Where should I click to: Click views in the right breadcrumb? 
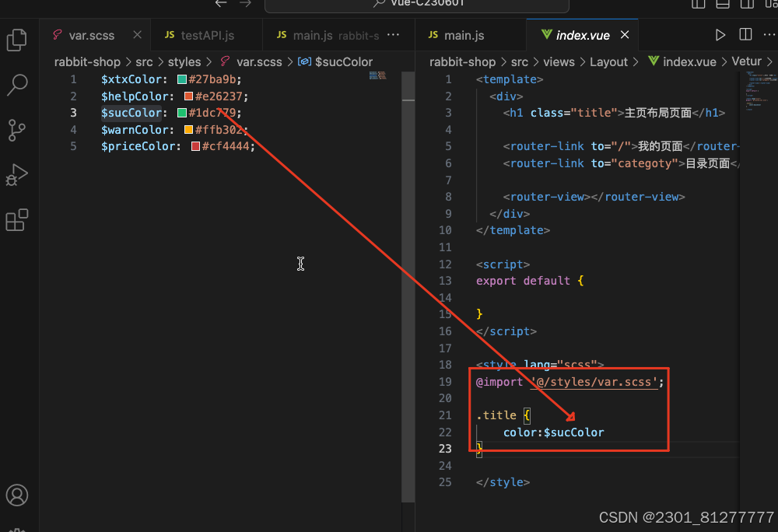pyautogui.click(x=559, y=62)
